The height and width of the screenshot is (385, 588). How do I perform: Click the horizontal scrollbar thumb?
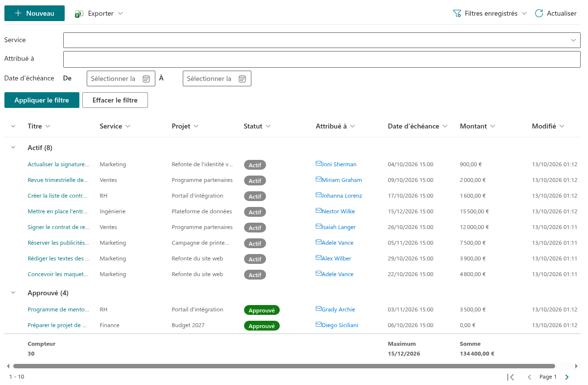point(284,366)
